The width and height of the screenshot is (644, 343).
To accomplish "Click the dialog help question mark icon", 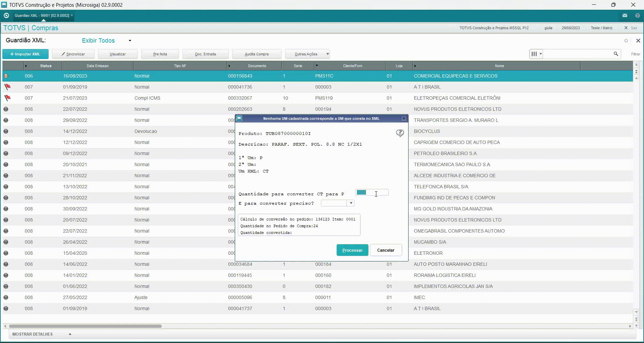I will [400, 133].
